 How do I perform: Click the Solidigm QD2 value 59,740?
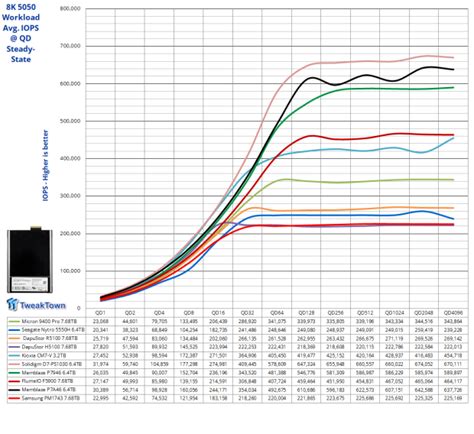pyautogui.click(x=130, y=364)
